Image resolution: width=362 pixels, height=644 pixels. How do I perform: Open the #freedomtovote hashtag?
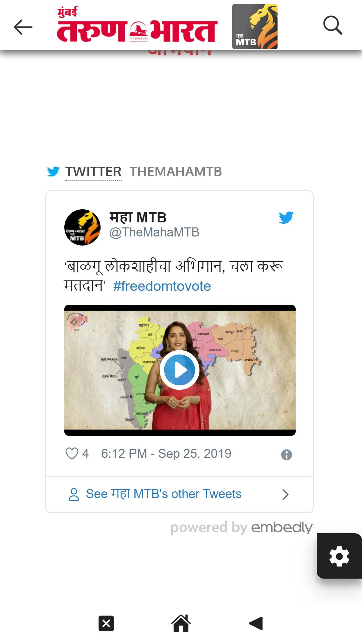pyautogui.click(x=162, y=286)
